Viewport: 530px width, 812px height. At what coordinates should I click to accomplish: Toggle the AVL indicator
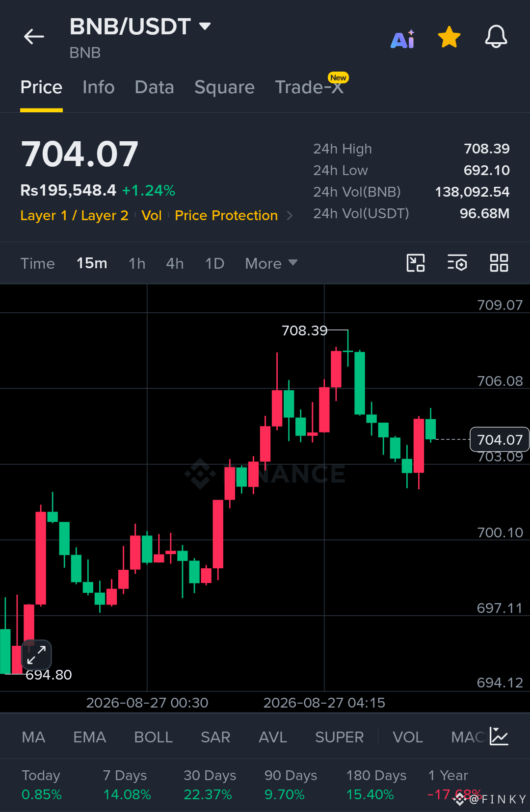coord(273,737)
